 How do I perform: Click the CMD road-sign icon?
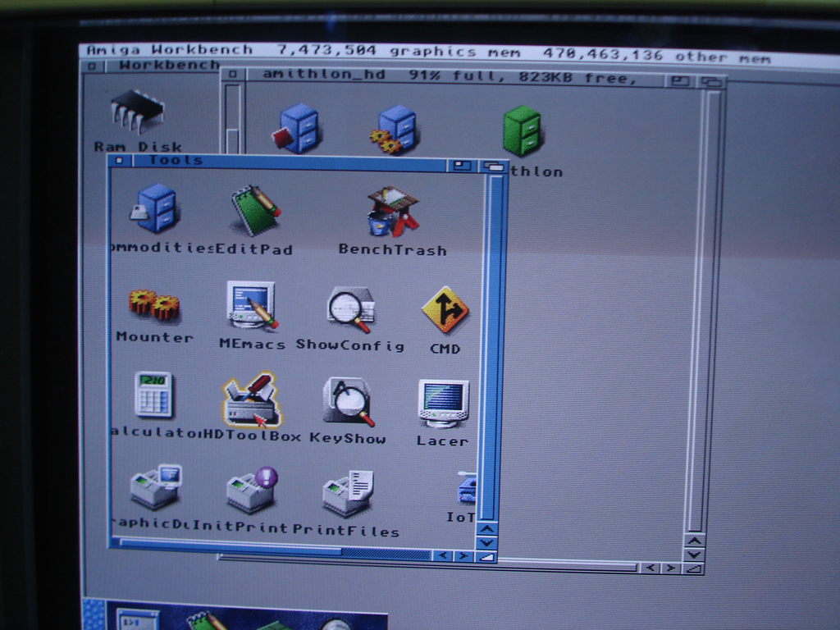click(445, 309)
